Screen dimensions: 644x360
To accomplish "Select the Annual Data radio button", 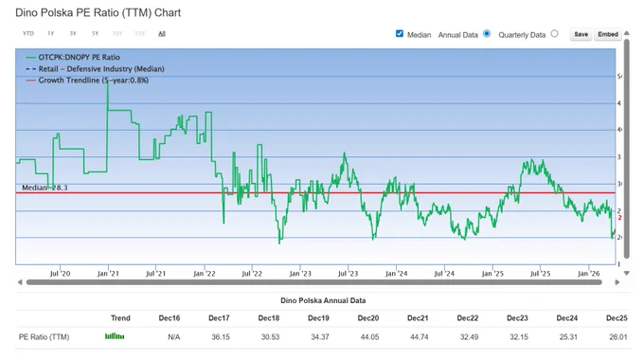I will point(487,34).
